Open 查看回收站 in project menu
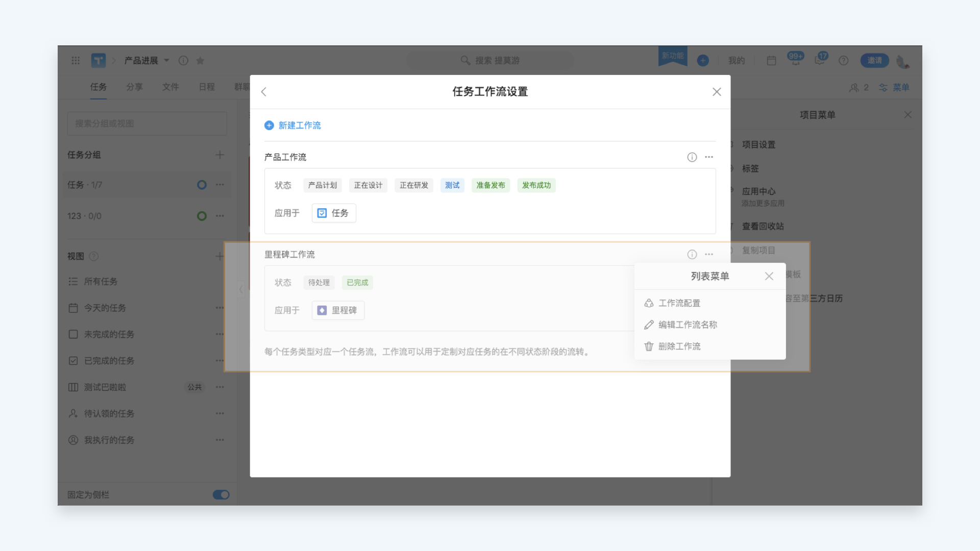Image resolution: width=980 pixels, height=551 pixels. coord(763,227)
